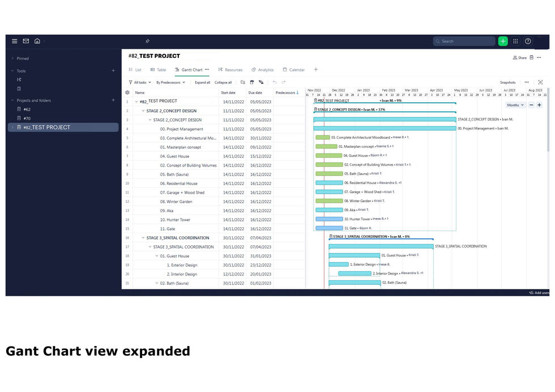Add new project or folder plus
This screenshot has width=555, height=392.
click(113, 100)
